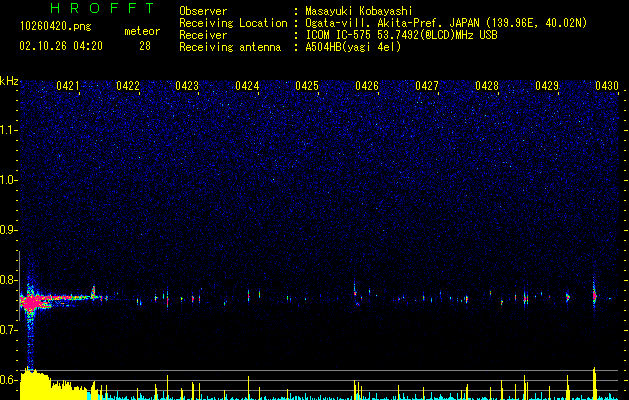This screenshot has height=400, width=629.
Task: Click the timestamp 02.10.26 04:20
Action: click(x=61, y=46)
